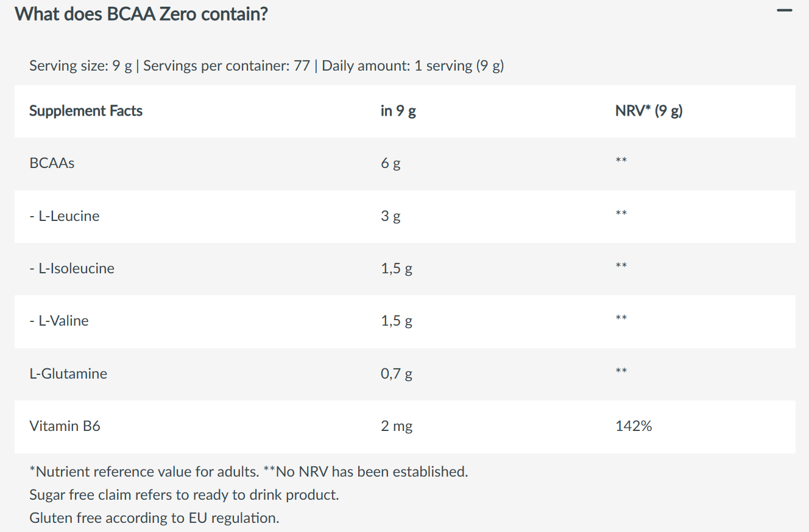This screenshot has width=809, height=532.
Task: Click the "Sugar free claim" footnote line
Action: pos(184,495)
